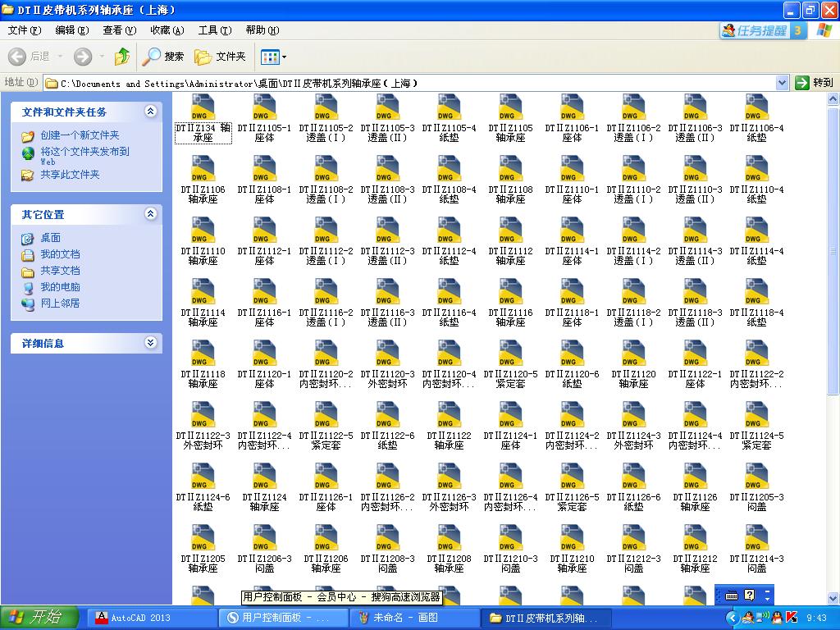This screenshot has height=630, width=840.
Task: Select the DTⅡZ1120-5 紧定套 DWG file icon
Action: coord(510,354)
